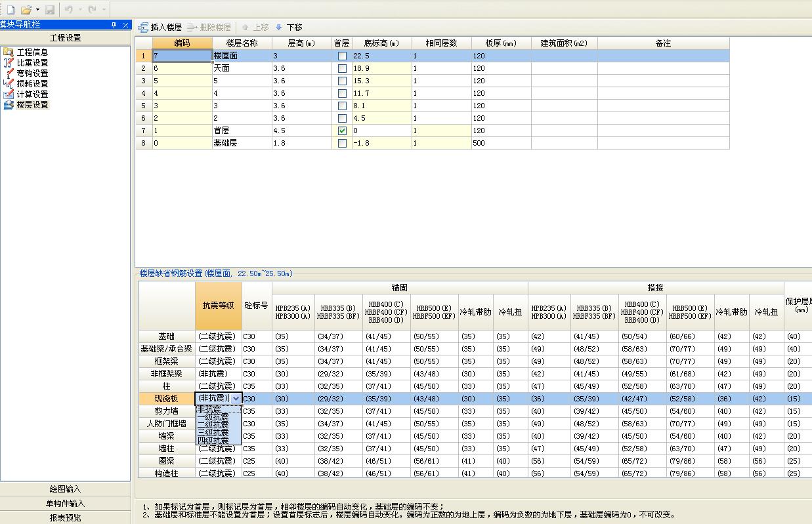The width and height of the screenshot is (812, 524).
Task: Click 删除楼层 toolbar button
Action: [209, 28]
